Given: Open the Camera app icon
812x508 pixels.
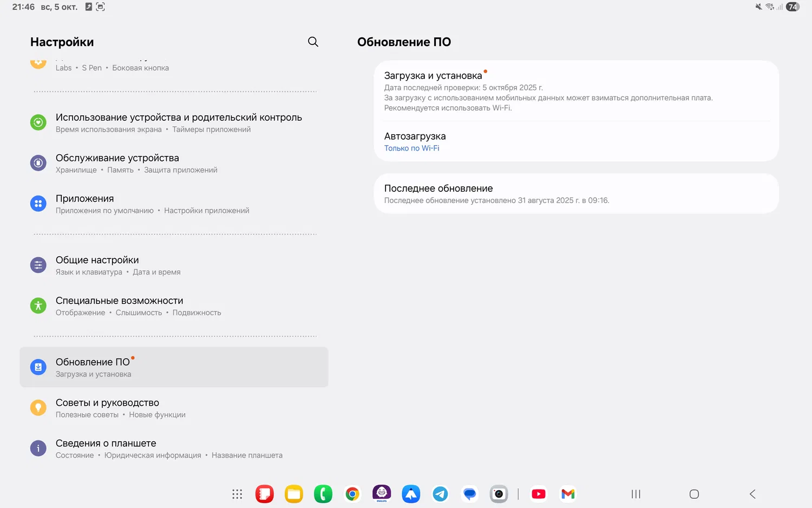Looking at the screenshot, I should pos(499,494).
